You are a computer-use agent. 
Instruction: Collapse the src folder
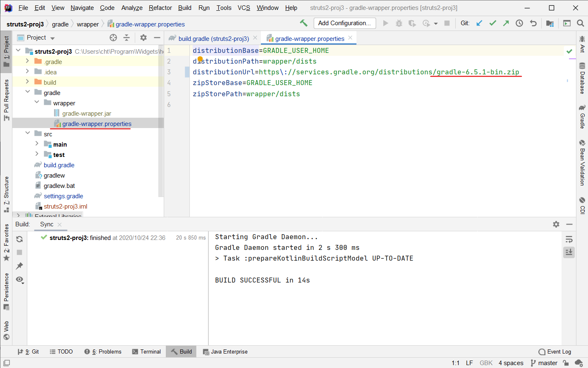tap(27, 133)
